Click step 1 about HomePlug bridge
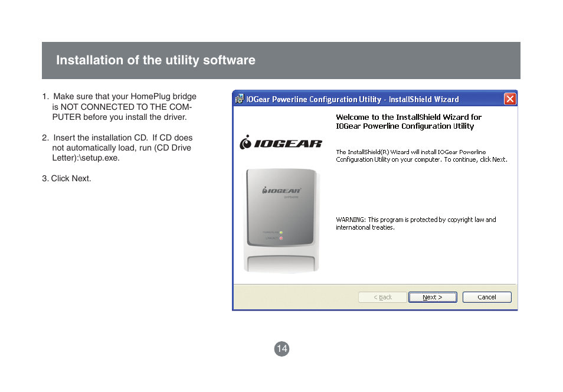 coord(119,107)
